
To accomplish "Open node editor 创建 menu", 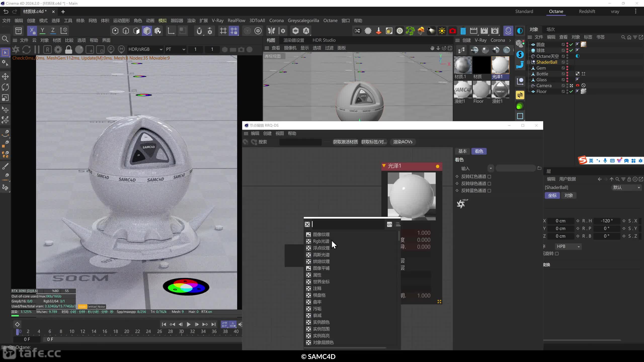I will click(267, 133).
